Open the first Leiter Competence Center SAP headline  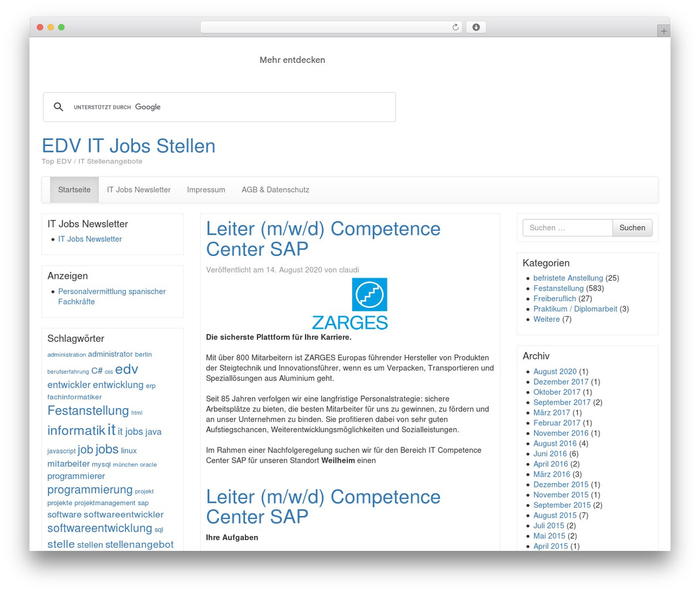[323, 239]
